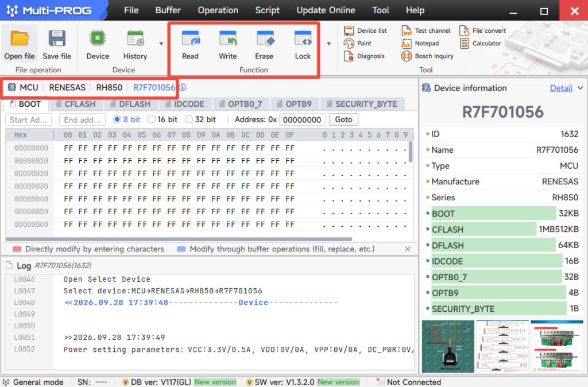Open the Bosch Inquiry tool
The width and height of the screenshot is (588, 387).
click(427, 56)
